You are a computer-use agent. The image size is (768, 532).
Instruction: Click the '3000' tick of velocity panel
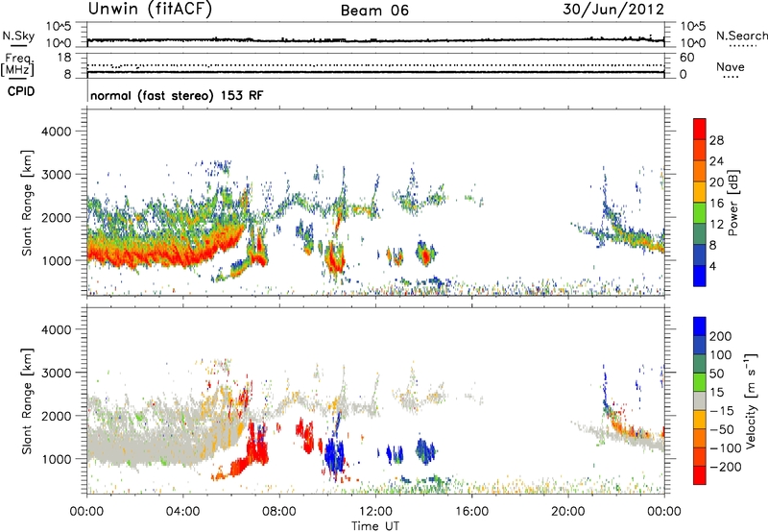(57, 373)
